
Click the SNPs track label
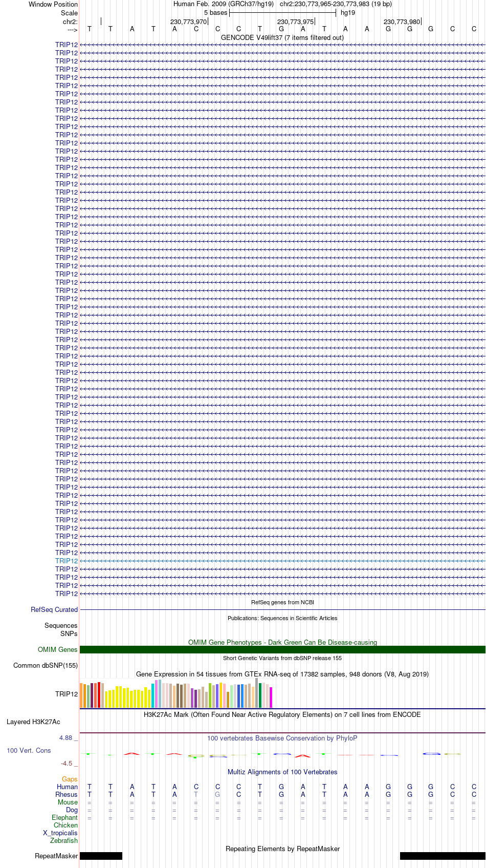tap(69, 633)
